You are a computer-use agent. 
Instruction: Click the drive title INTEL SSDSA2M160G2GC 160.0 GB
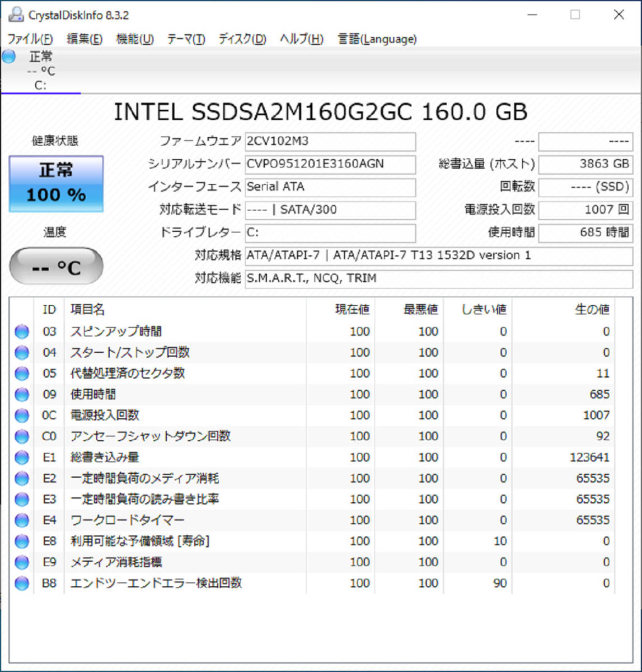pyautogui.click(x=321, y=113)
